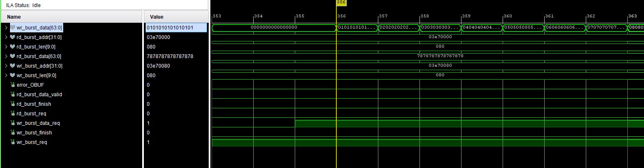Click the 0101010101010101 value cell
This screenshot has height=168, width=644.
tap(175, 27)
